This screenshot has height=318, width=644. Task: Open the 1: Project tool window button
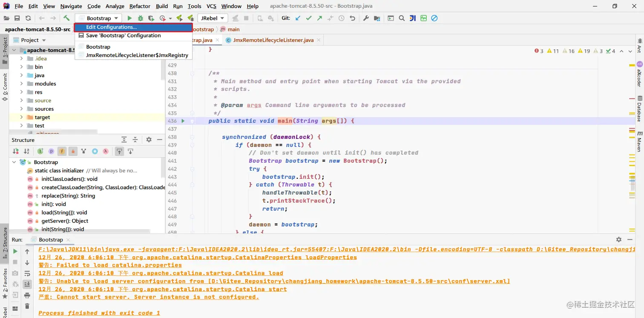click(x=5, y=51)
